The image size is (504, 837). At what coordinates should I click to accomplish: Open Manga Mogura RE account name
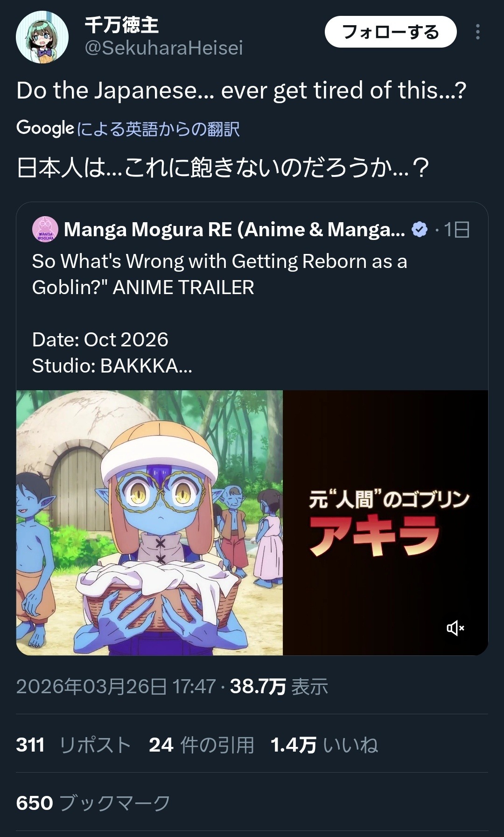pyautogui.click(x=234, y=229)
